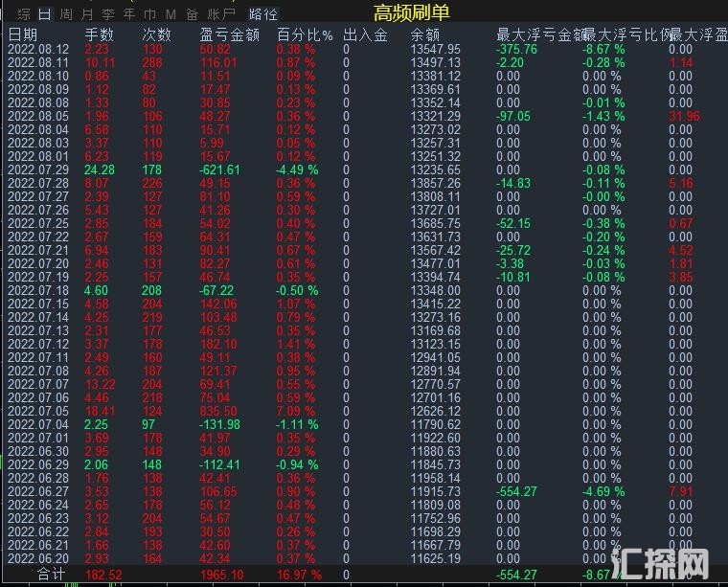
Task: Open the 路径 path tab
Action: [x=262, y=14]
